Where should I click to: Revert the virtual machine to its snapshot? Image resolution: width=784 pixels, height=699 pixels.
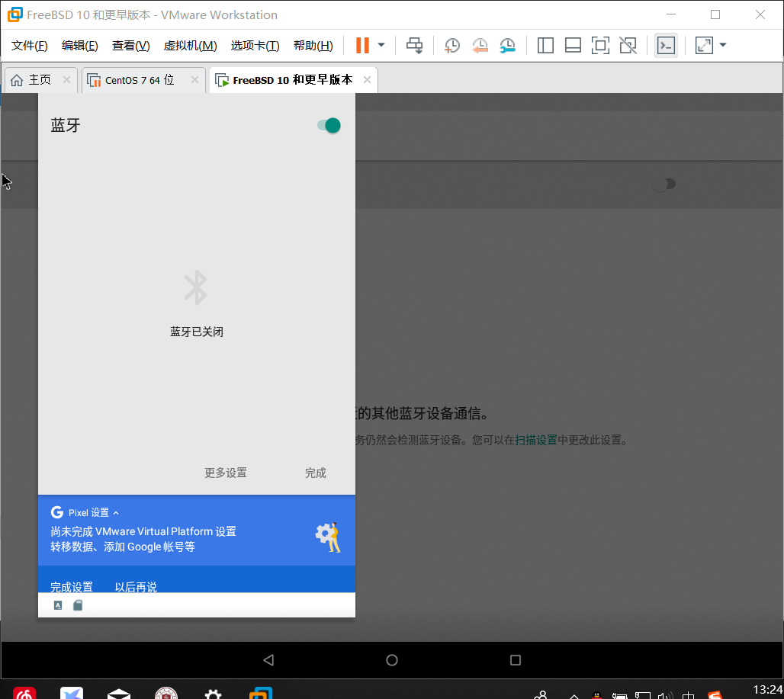click(480, 46)
